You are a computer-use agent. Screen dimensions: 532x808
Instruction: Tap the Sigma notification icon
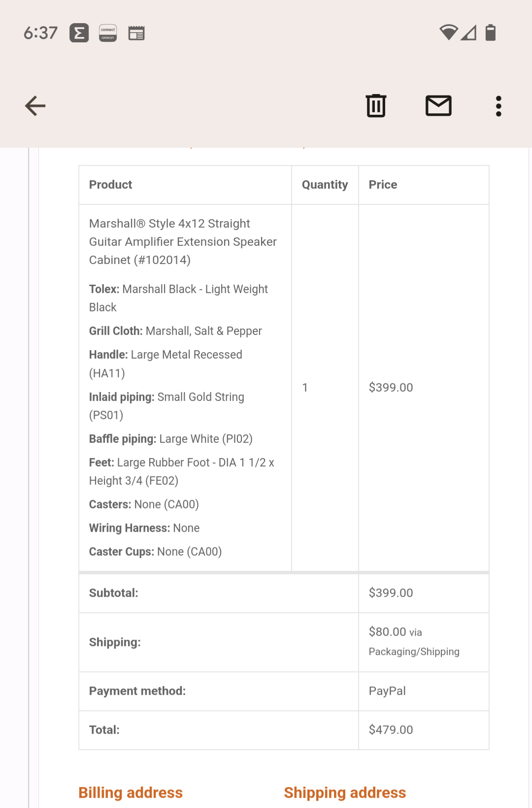tap(77, 33)
